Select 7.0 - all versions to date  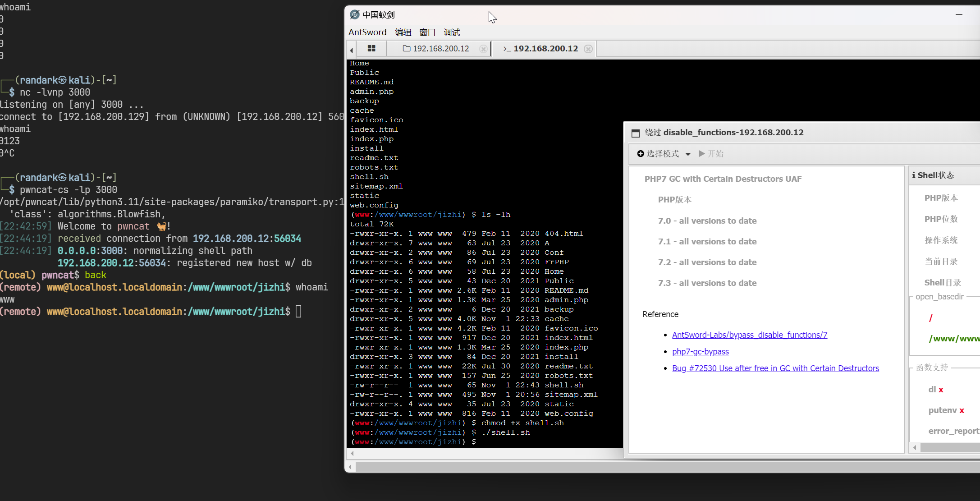707,221
